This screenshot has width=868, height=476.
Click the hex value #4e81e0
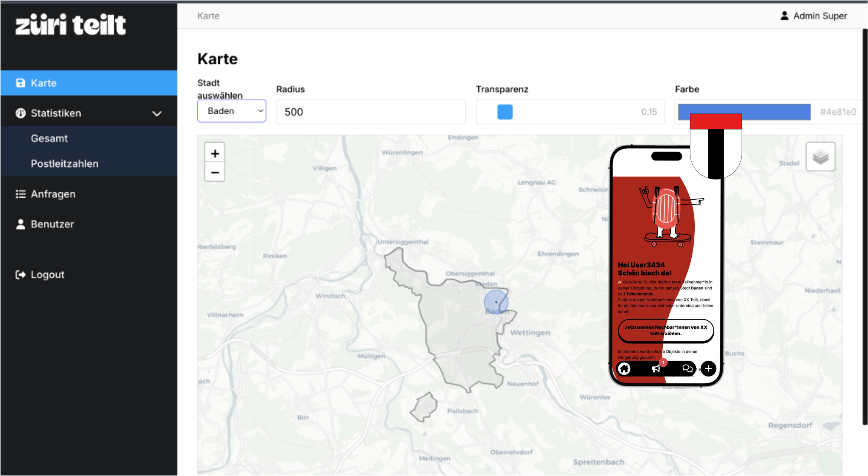tap(838, 112)
